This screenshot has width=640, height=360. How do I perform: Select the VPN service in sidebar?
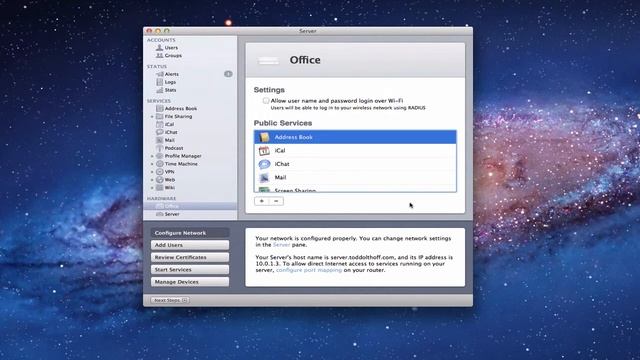(x=165, y=172)
